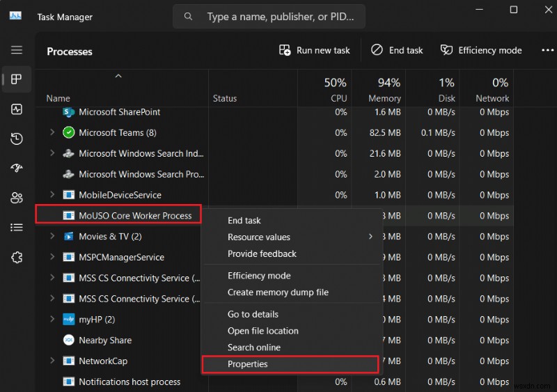Open the Details list sidebar icon
This screenshot has height=392, width=557.
16,227
